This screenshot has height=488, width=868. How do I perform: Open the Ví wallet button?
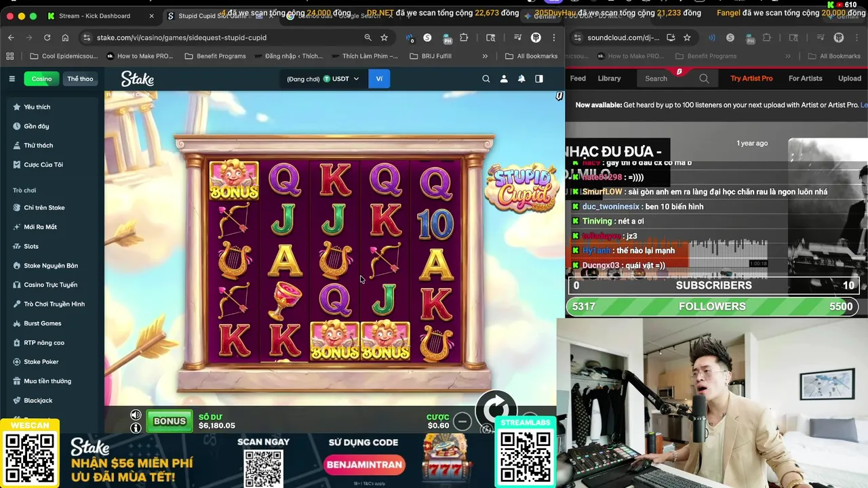coord(379,79)
